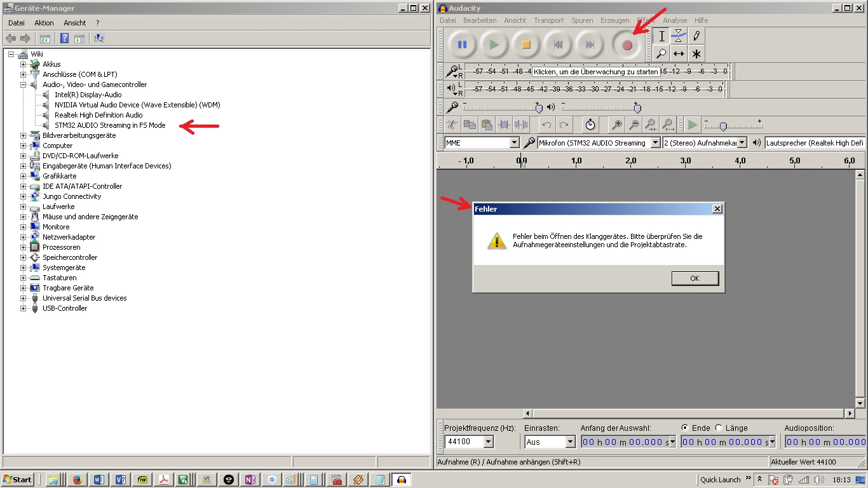
Task: Click the recording volume slider knob
Action: point(539,108)
